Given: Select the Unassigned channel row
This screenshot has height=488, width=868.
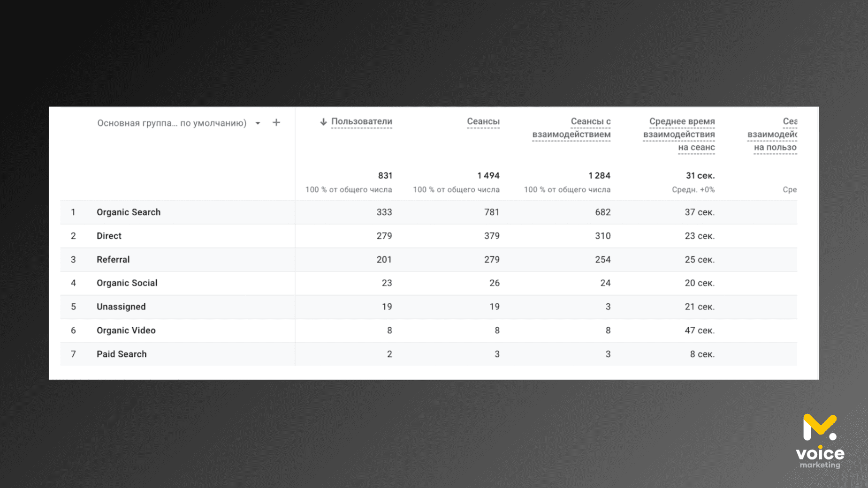Looking at the screenshot, I should pyautogui.click(x=121, y=307).
